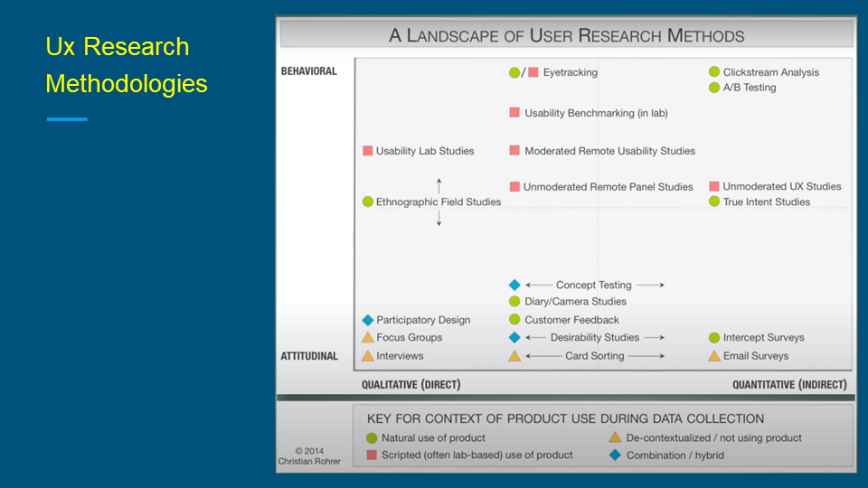Click the True Intent Studies label
Screen dimensions: 868x488
767,202
